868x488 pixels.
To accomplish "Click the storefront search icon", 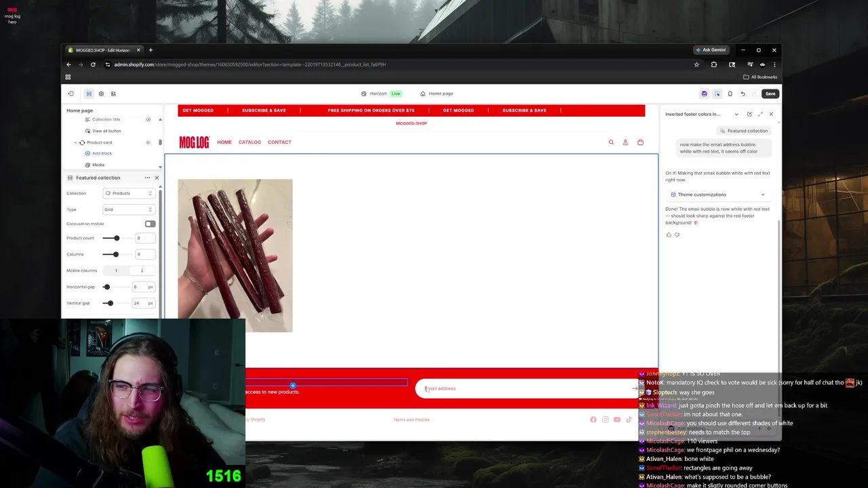I will pos(611,142).
